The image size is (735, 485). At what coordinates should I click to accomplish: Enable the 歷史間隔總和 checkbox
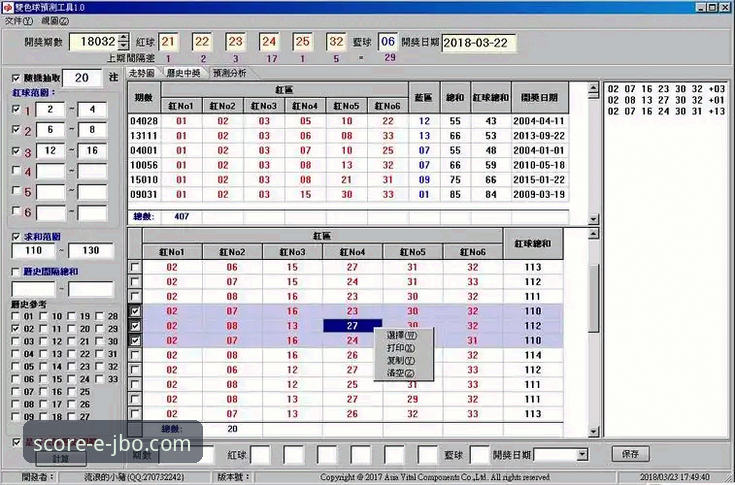(x=16, y=272)
